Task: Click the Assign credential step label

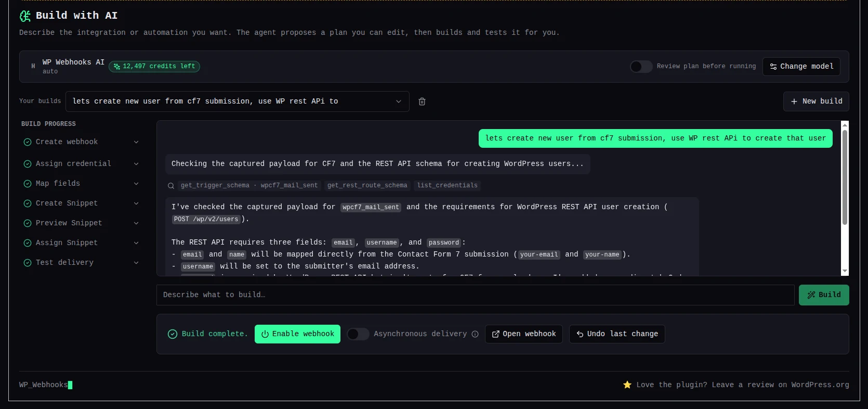Action: [x=73, y=164]
